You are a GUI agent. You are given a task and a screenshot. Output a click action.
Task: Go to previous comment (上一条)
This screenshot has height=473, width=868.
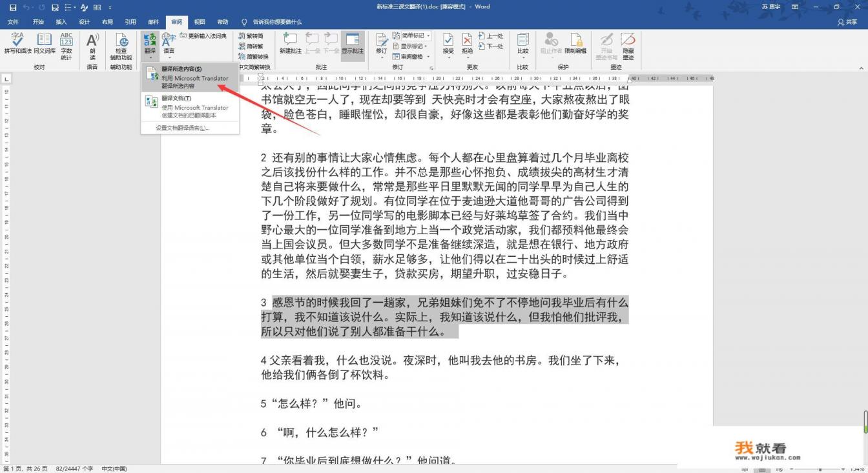click(x=313, y=44)
